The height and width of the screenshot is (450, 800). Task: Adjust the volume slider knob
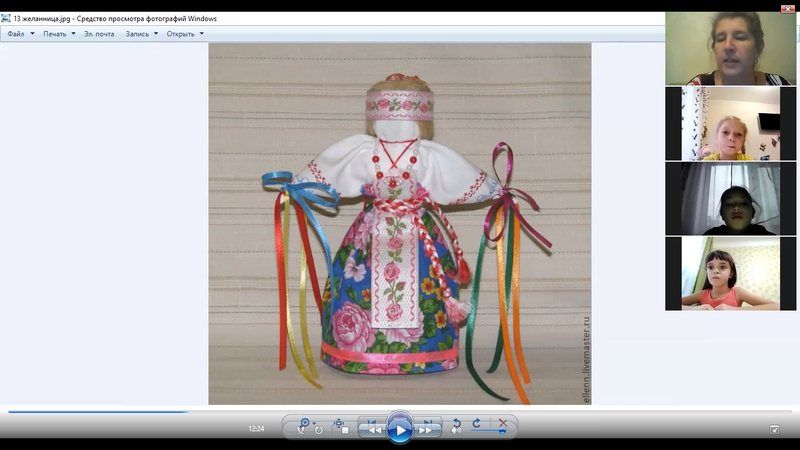(x=502, y=431)
